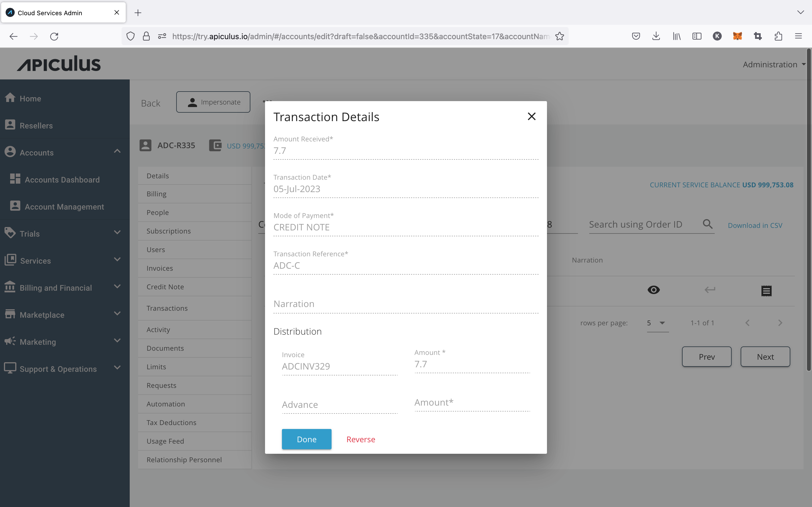Toggle visibility of Services submenu

tap(117, 261)
